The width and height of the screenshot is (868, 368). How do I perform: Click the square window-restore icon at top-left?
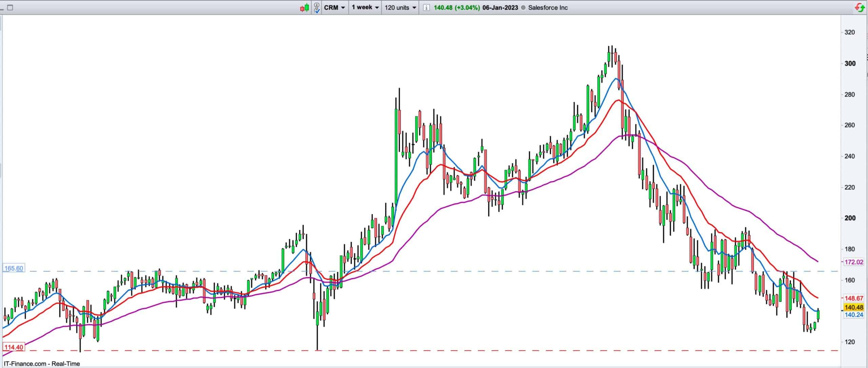pos(10,7)
